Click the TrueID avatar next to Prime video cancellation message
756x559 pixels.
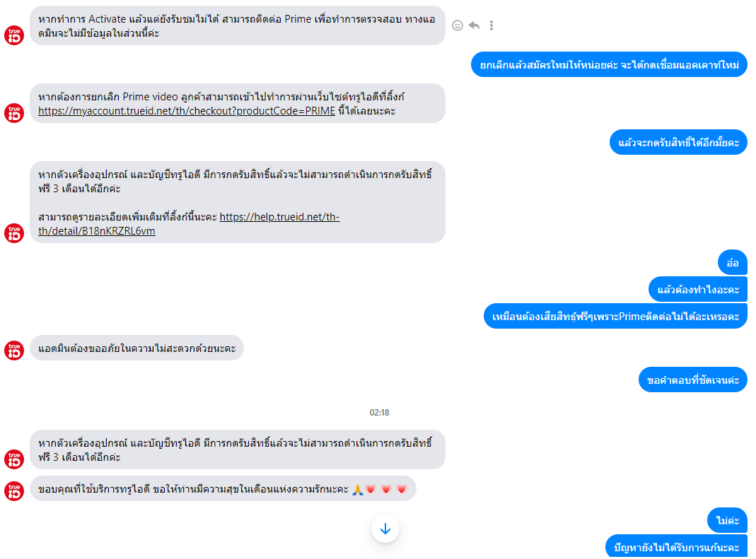coord(14,113)
